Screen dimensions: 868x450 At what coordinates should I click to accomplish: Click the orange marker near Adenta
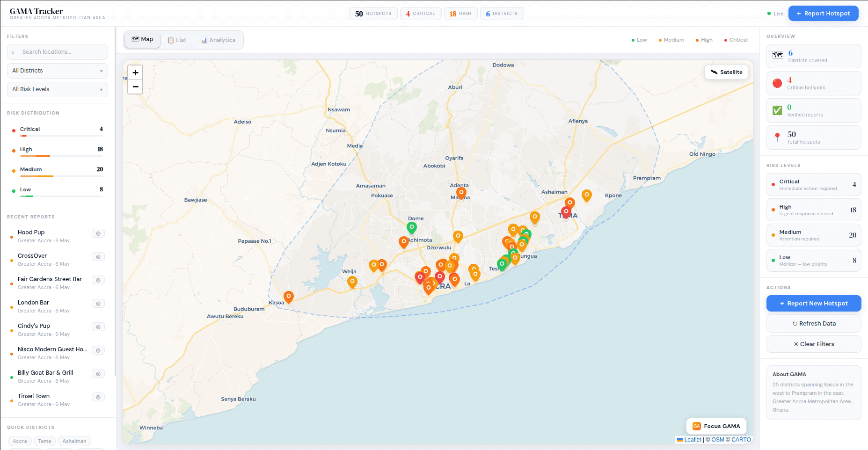click(x=461, y=193)
